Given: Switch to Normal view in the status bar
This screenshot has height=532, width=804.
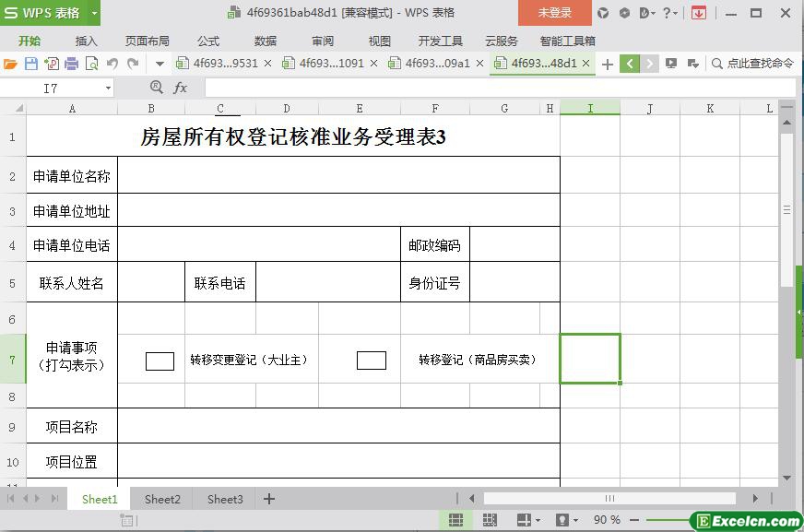Looking at the screenshot, I should [x=455, y=520].
